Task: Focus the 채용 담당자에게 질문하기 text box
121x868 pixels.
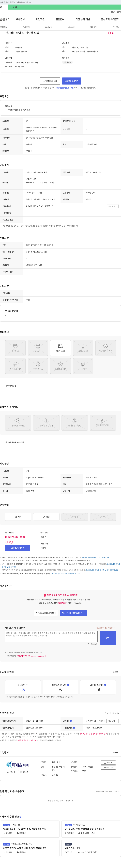Action: click(x=51, y=637)
